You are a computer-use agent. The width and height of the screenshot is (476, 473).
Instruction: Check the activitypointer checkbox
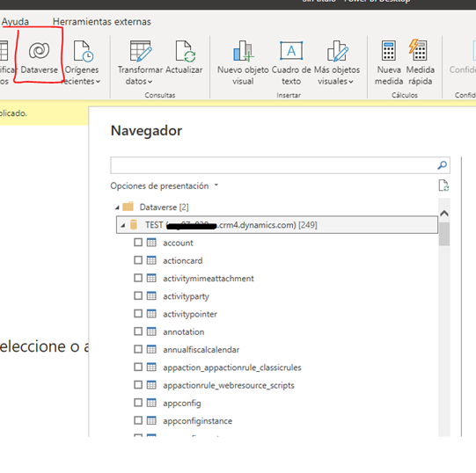[x=138, y=314]
